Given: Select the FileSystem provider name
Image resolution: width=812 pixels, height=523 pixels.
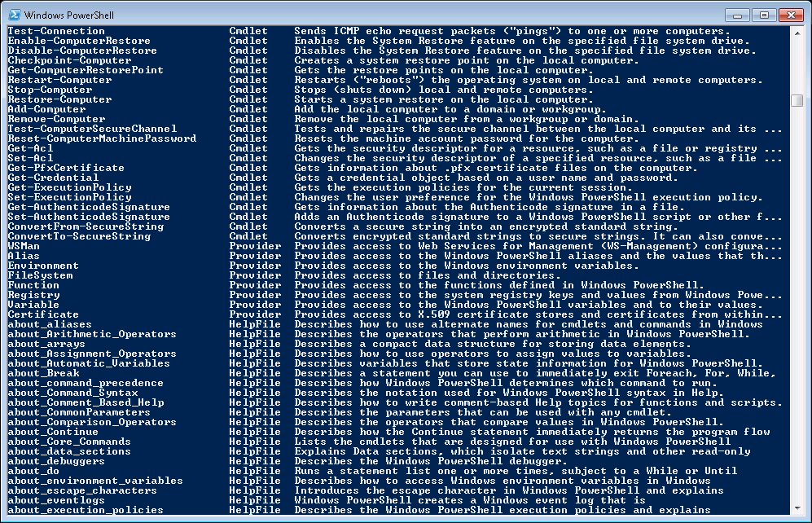Looking at the screenshot, I should point(40,275).
